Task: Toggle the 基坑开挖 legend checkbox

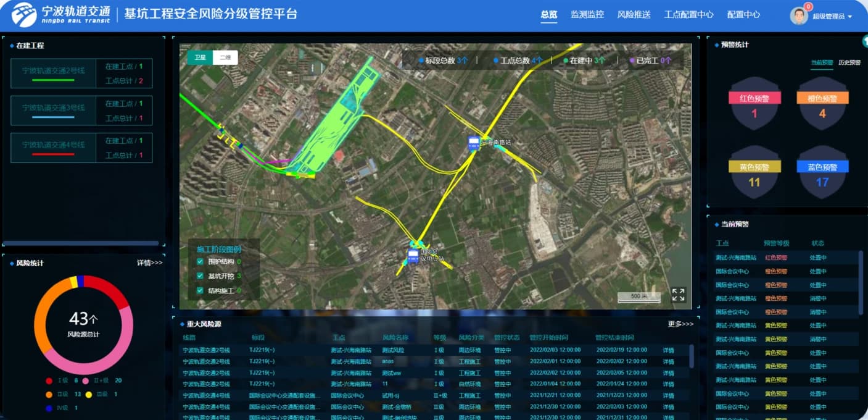Action: coord(200,276)
